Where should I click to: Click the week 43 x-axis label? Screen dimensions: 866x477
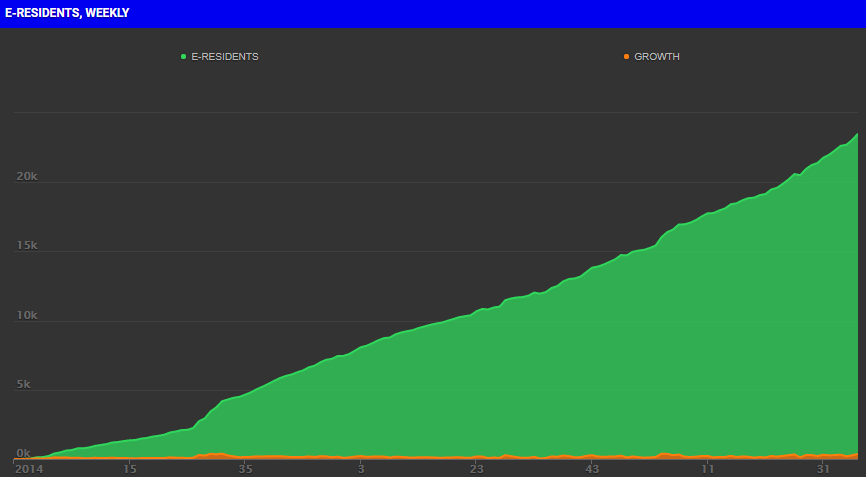pyautogui.click(x=592, y=469)
